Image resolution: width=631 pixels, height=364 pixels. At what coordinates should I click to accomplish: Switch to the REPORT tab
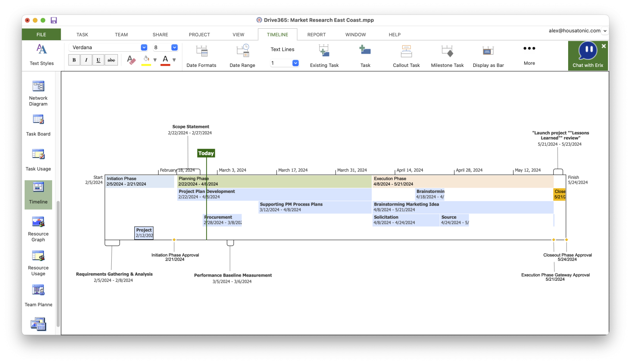click(x=316, y=34)
